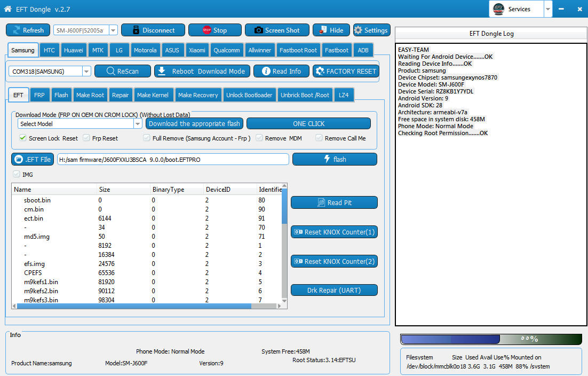Viewport: 588px width, 376px height.
Task: Switch to the Xiaomi brand tab
Action: [197, 50]
